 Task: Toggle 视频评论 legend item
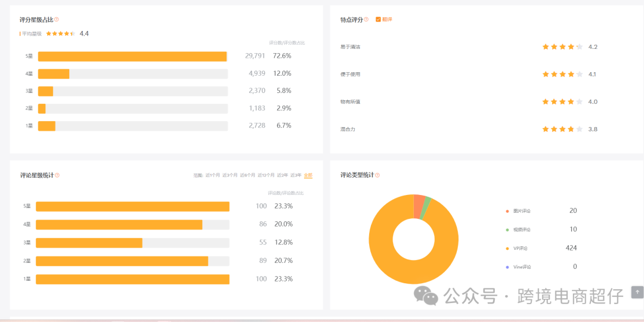tap(521, 230)
